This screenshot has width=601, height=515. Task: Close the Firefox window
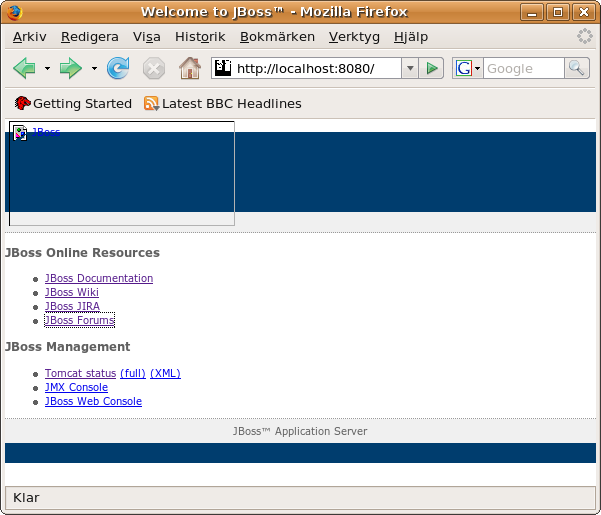[x=584, y=12]
